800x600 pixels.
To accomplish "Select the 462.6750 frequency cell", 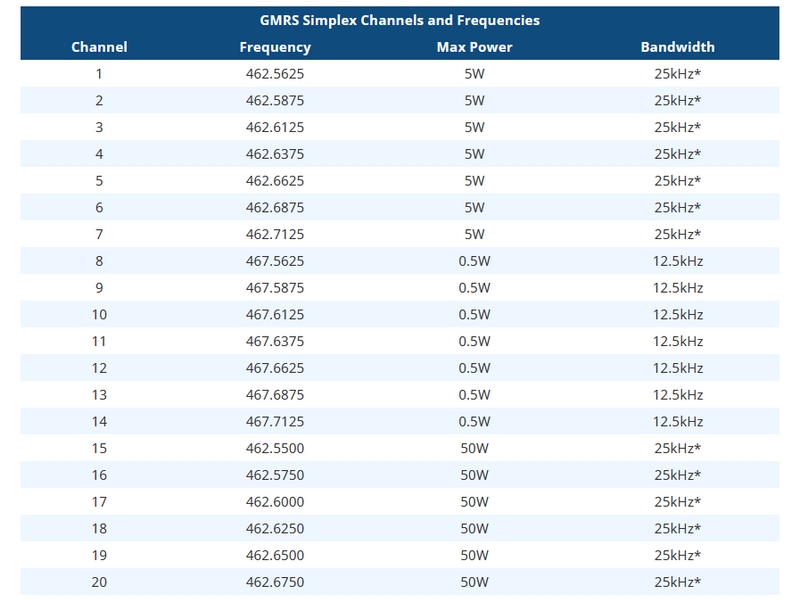I will (x=275, y=583).
